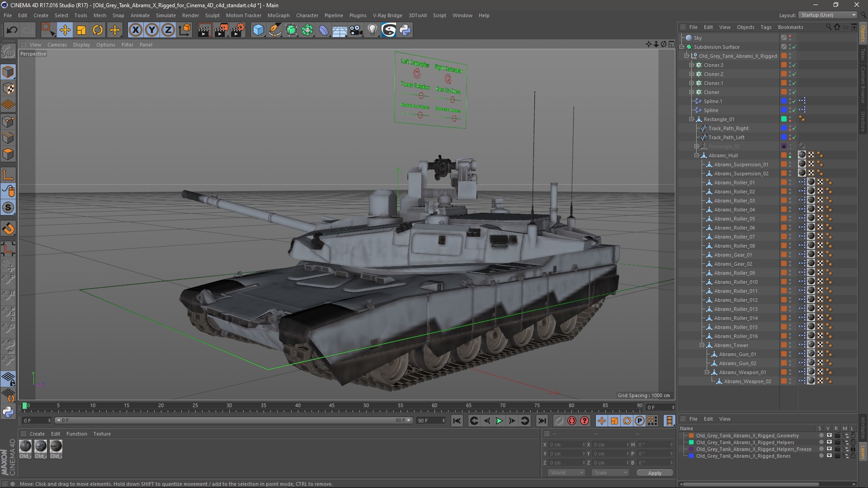868x488 pixels.
Task: Expand the Rectangle_02 tree node
Action: pyautogui.click(x=697, y=146)
